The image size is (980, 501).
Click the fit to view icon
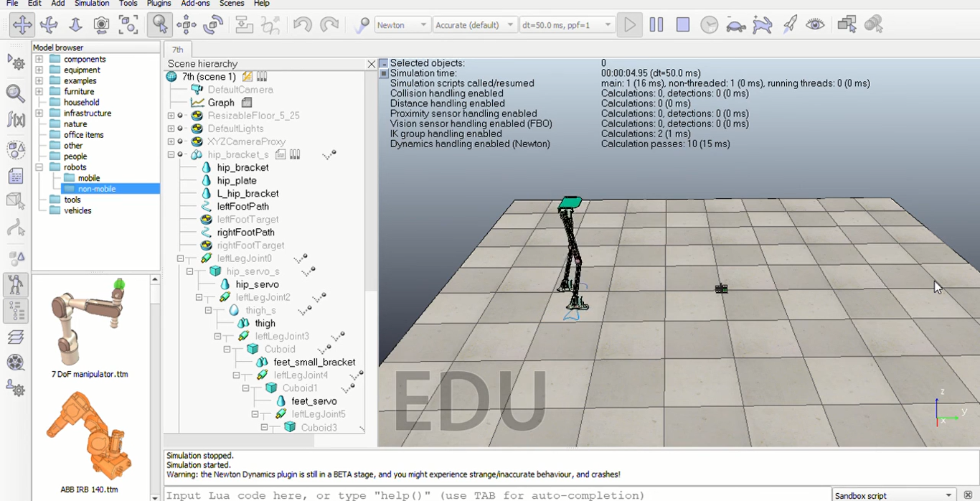(x=128, y=25)
